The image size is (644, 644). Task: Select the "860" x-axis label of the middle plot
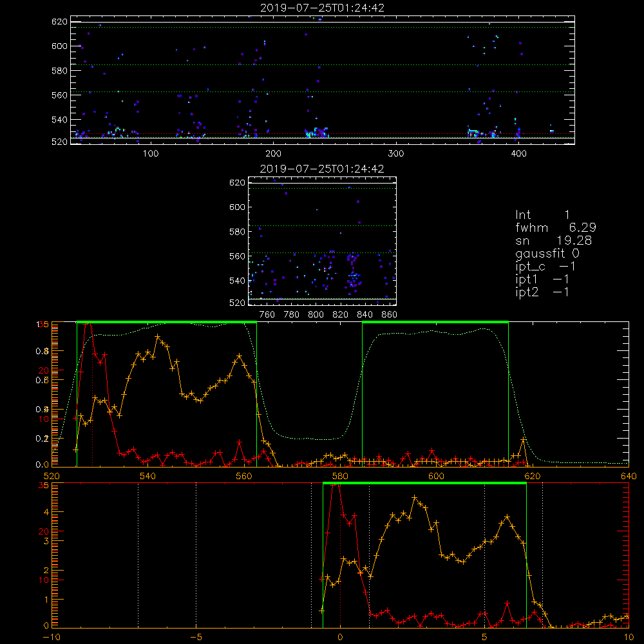click(x=390, y=315)
